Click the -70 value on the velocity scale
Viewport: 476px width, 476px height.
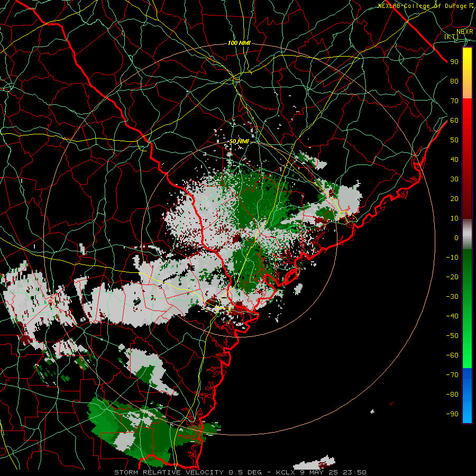pyautogui.click(x=452, y=375)
